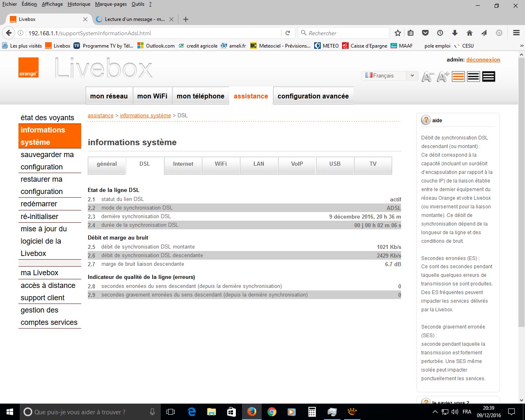Open redémarrer in the left sidebar
Screen dimensions: 525x420
pyautogui.click(x=39, y=204)
